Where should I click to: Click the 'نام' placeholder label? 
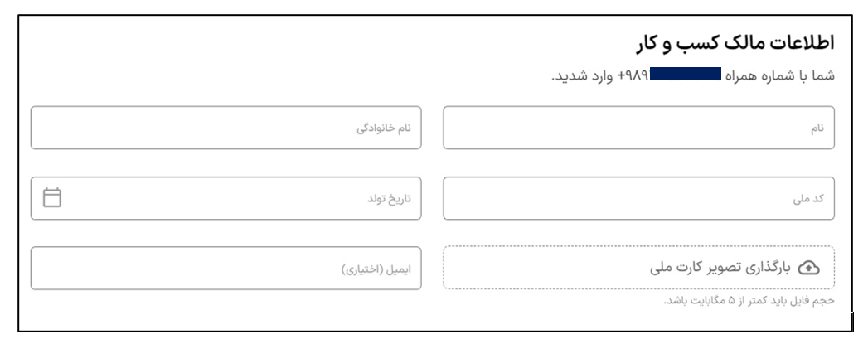(817, 128)
